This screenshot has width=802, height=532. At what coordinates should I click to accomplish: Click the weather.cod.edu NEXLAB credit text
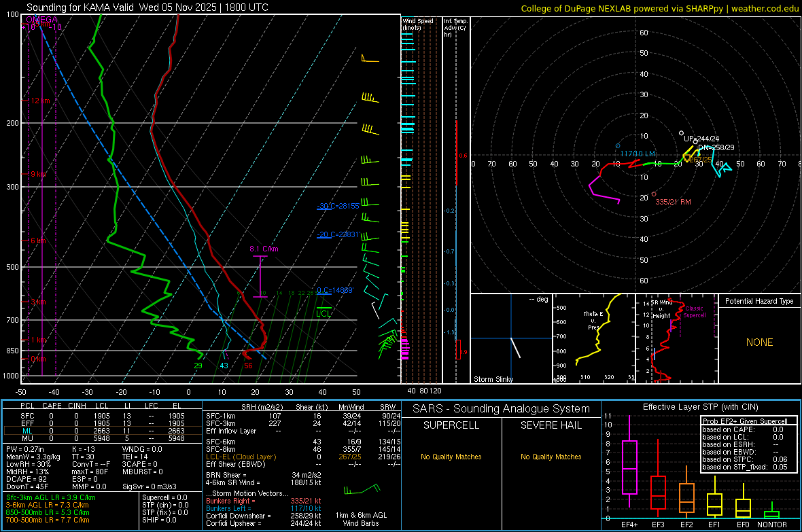coord(660,8)
